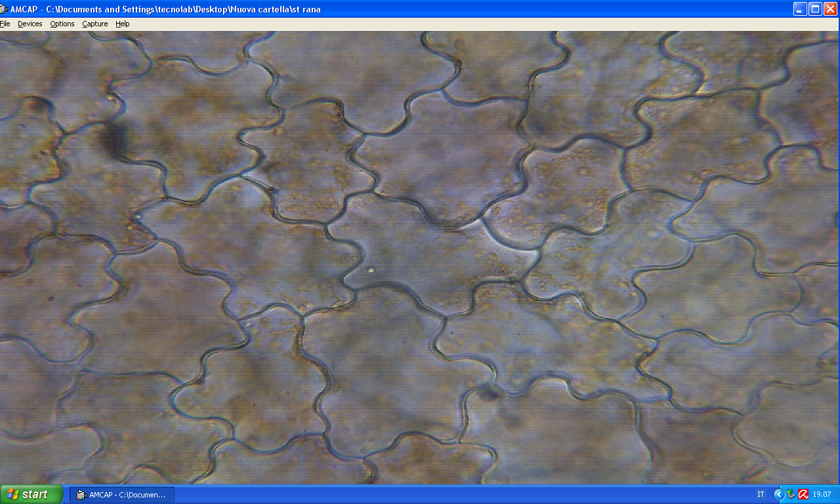Click the Safely Remove Hardware tray icon
Viewport: 840px width, 504px height.
[x=791, y=495]
